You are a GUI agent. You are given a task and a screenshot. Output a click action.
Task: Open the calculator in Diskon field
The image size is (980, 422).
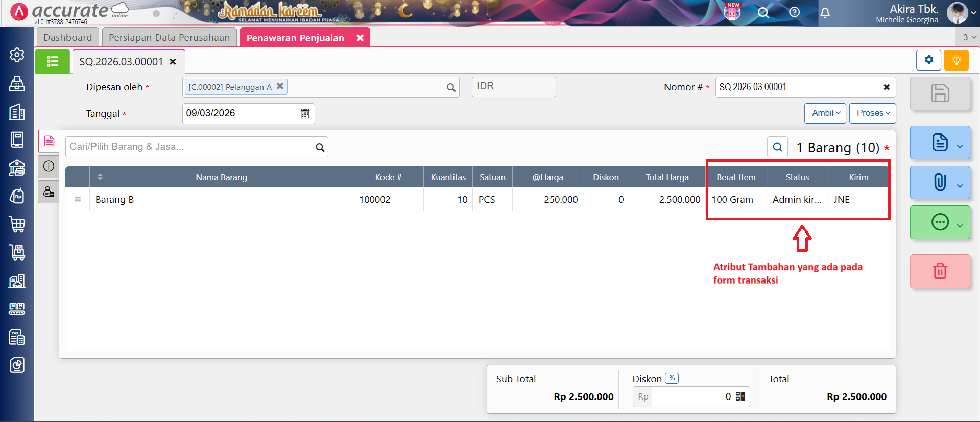(740, 396)
